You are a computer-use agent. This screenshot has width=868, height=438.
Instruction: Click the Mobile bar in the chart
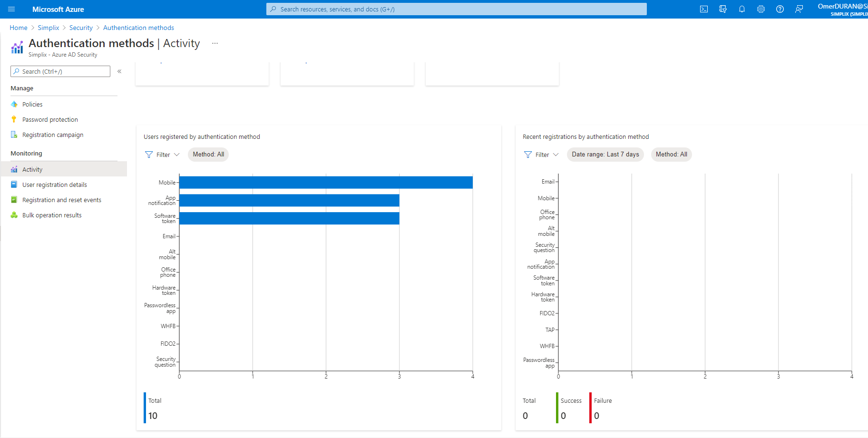coord(326,183)
